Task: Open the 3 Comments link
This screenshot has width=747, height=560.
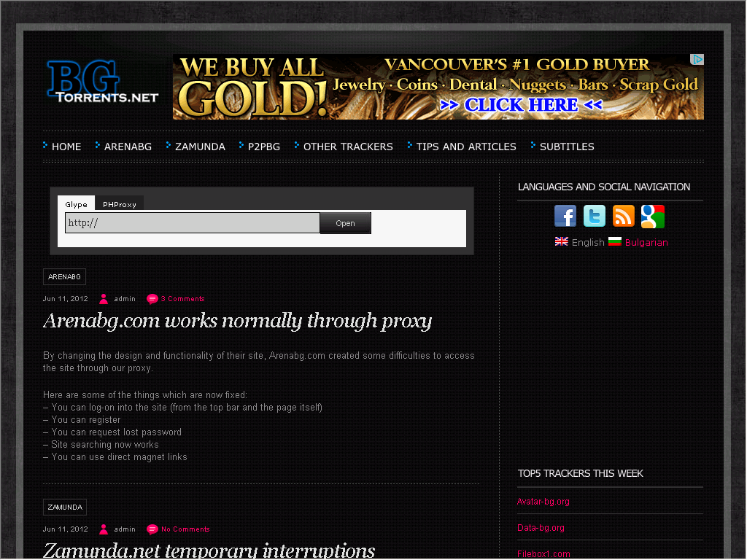Action: tap(182, 299)
